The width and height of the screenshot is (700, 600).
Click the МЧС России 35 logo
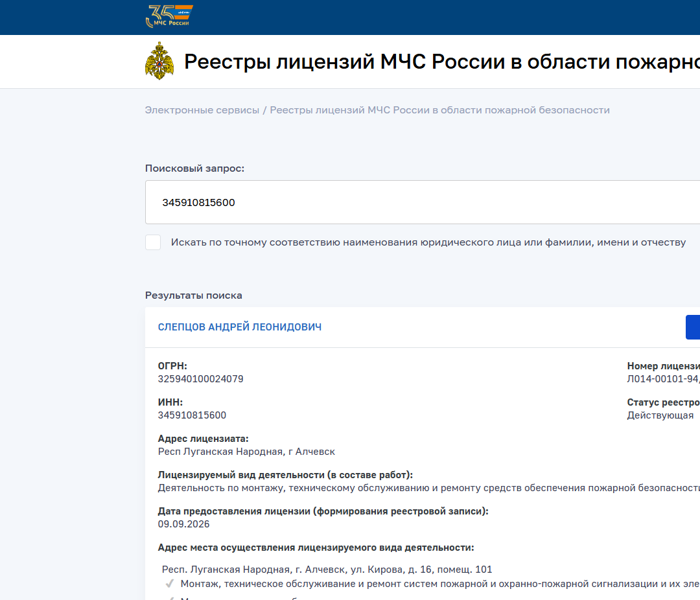click(x=170, y=16)
